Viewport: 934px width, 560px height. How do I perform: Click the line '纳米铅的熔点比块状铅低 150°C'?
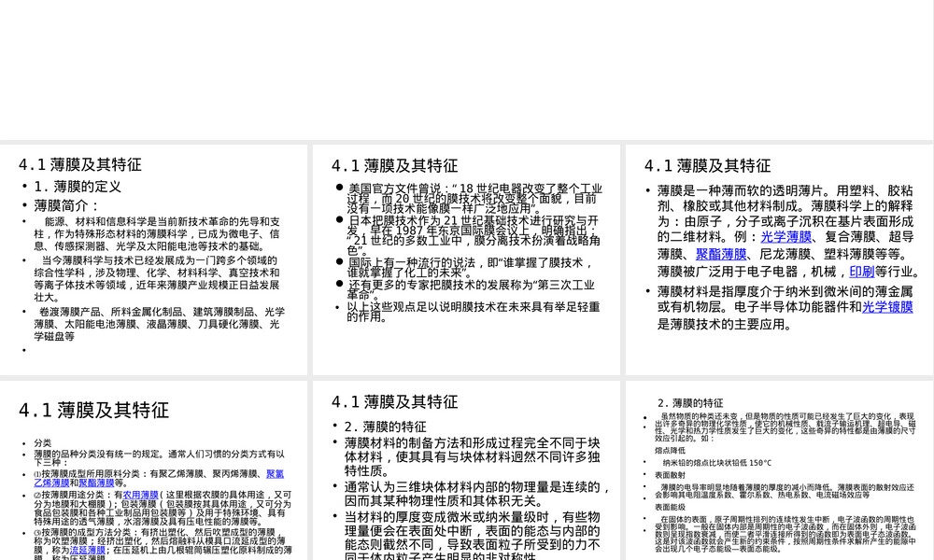[x=717, y=462]
